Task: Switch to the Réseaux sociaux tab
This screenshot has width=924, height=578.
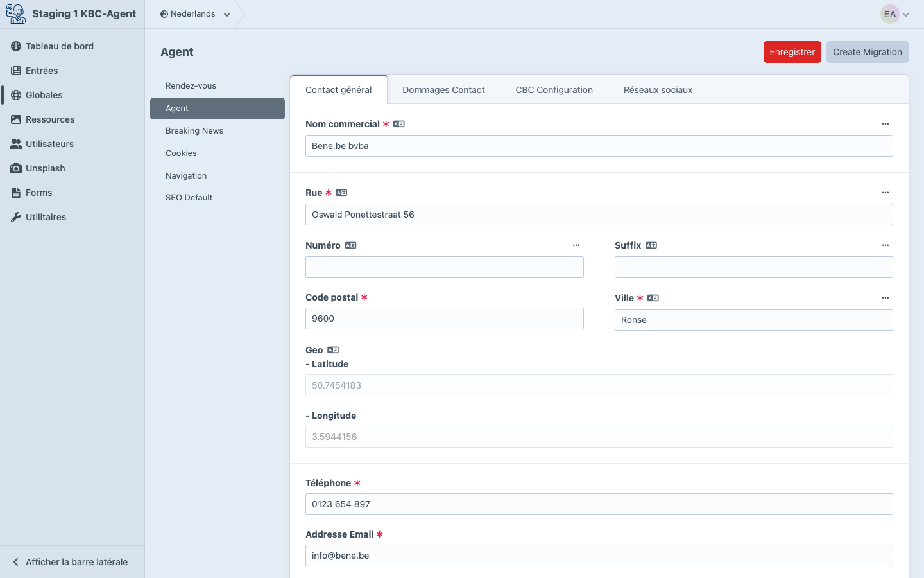Action: (x=658, y=90)
